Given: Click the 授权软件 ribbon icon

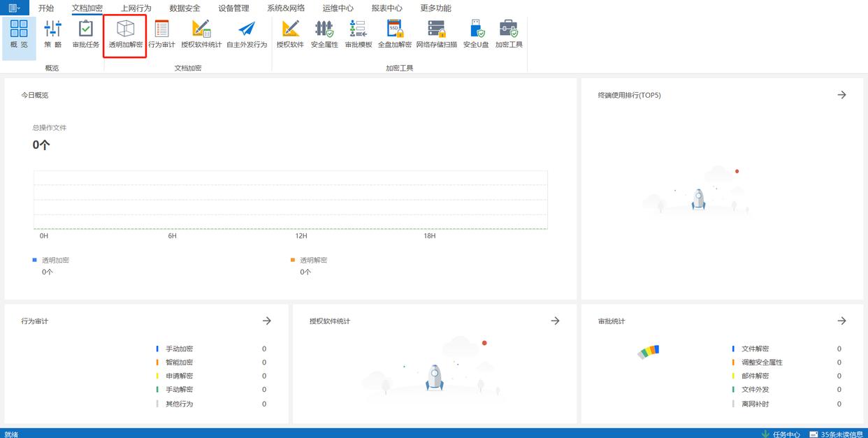Looking at the screenshot, I should point(290,34).
